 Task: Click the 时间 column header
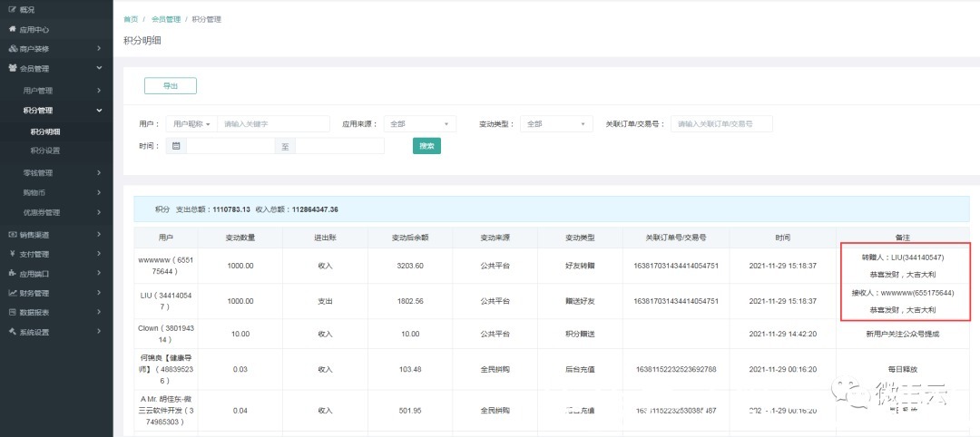coord(782,238)
